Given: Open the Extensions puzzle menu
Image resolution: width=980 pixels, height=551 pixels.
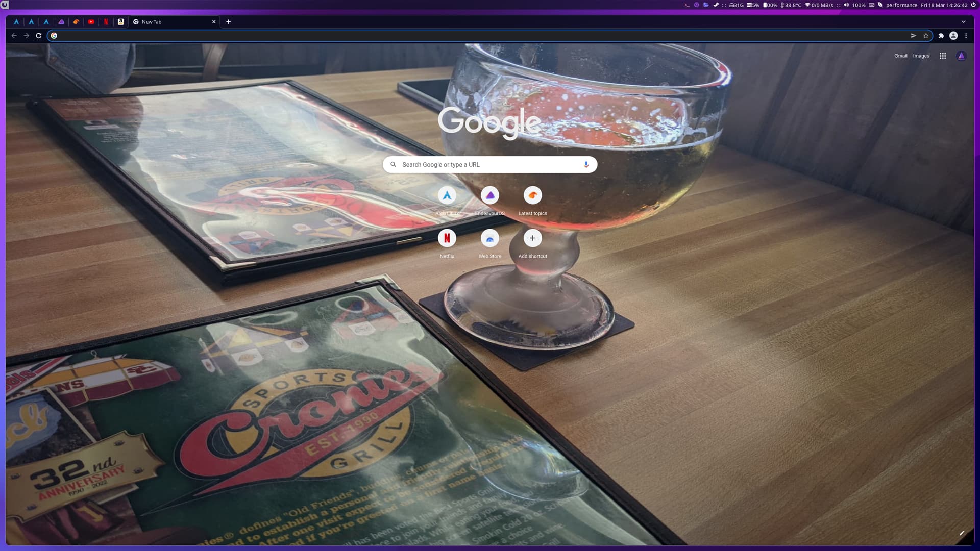Looking at the screenshot, I should point(941,36).
